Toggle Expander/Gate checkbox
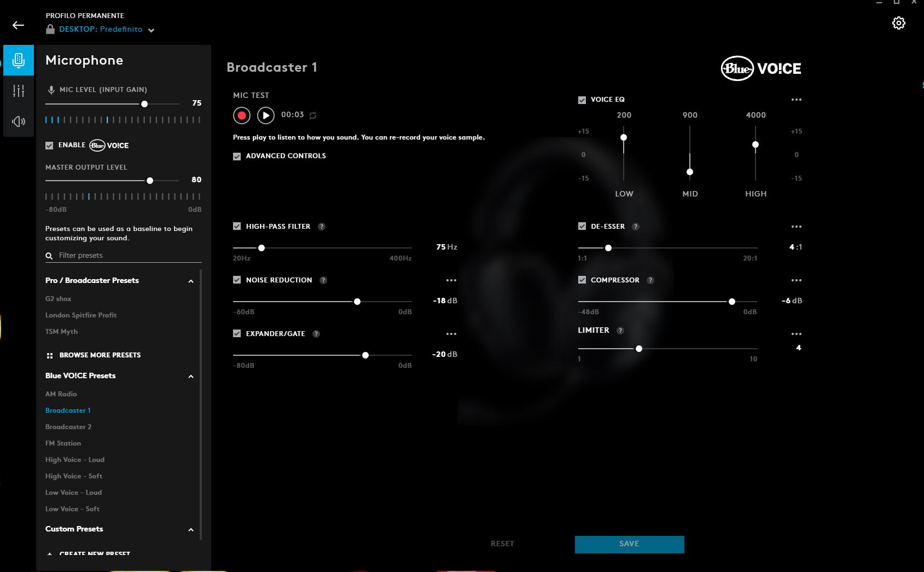Image resolution: width=924 pixels, height=572 pixels. click(x=237, y=333)
